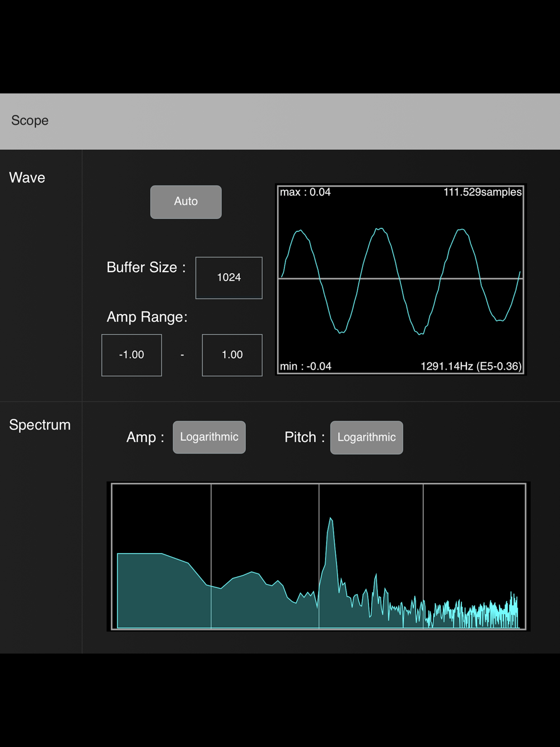
Task: Select the Scope header bar
Action: pyautogui.click(x=280, y=121)
